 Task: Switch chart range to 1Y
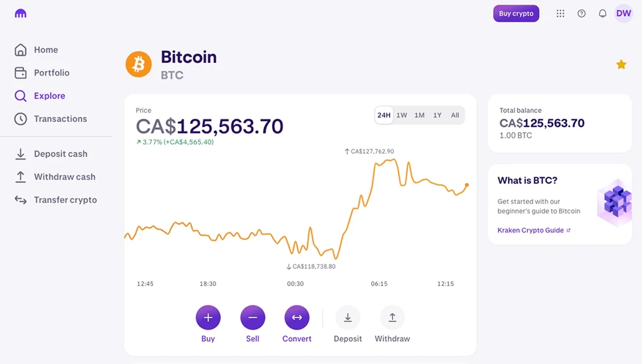[x=437, y=115]
